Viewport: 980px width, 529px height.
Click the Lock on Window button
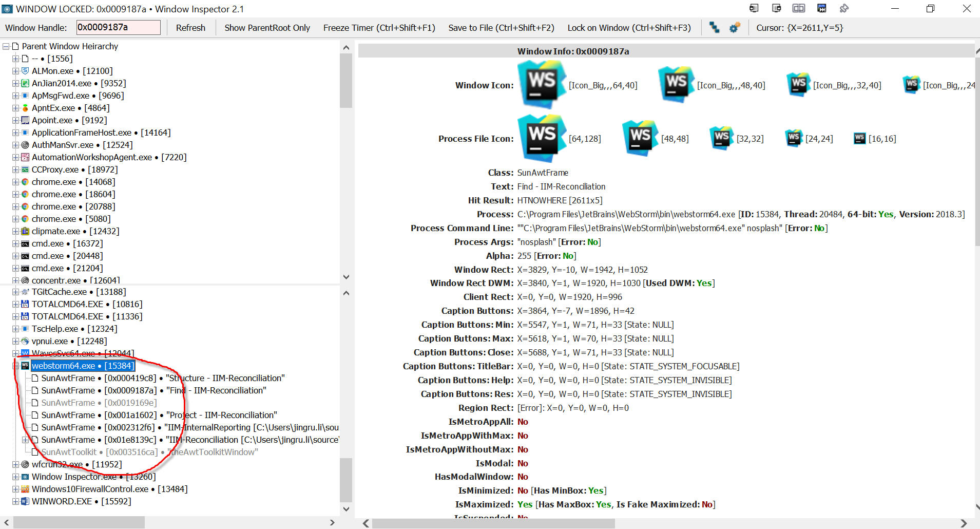tap(629, 28)
